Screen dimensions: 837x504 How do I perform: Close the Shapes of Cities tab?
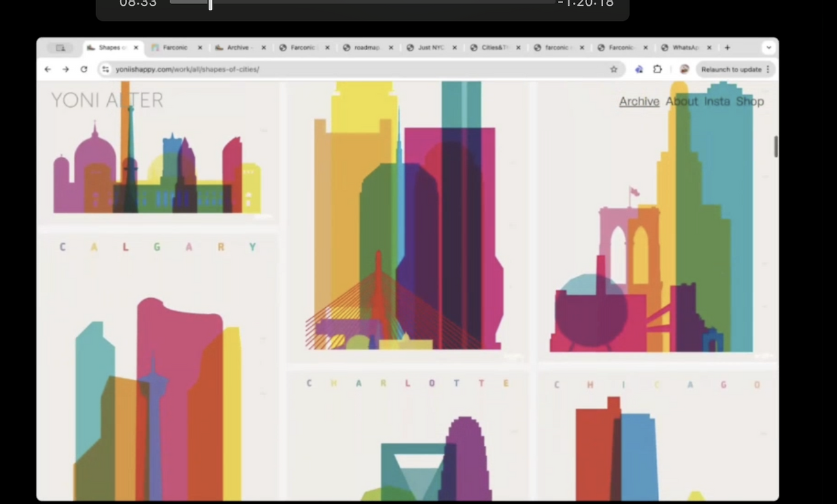pyautogui.click(x=136, y=48)
